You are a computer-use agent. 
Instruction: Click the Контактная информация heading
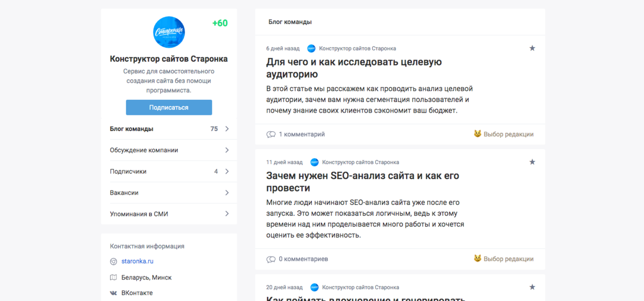[147, 246]
